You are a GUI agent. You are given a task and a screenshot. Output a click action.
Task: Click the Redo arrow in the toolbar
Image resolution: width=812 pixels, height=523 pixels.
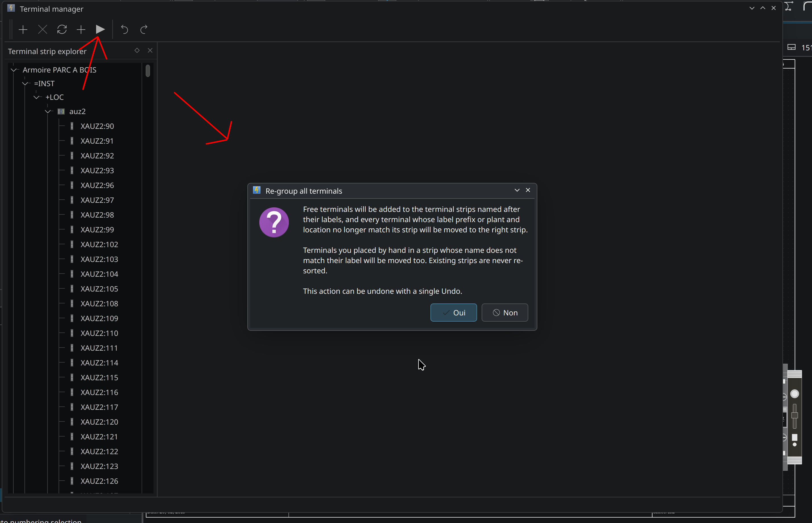(144, 30)
